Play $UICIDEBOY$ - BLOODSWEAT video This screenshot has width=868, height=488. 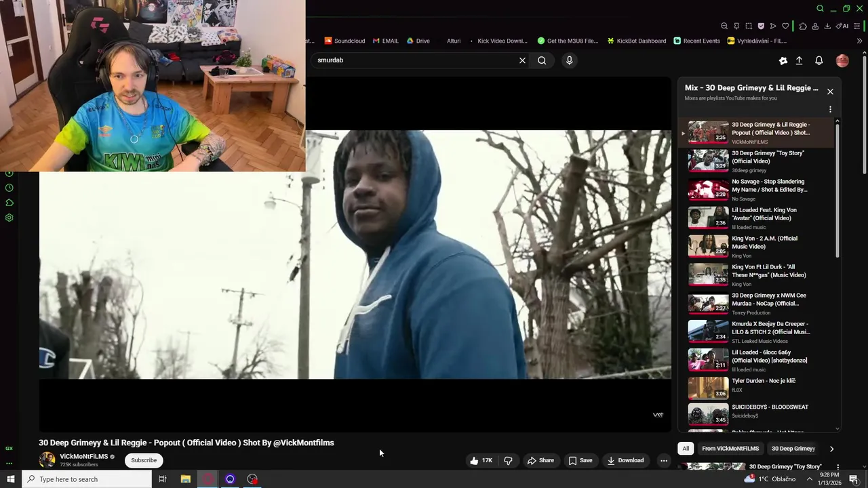[756, 414]
